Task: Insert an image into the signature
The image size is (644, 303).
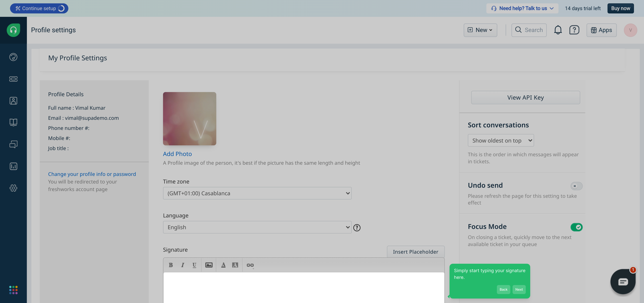Action: pyautogui.click(x=209, y=265)
